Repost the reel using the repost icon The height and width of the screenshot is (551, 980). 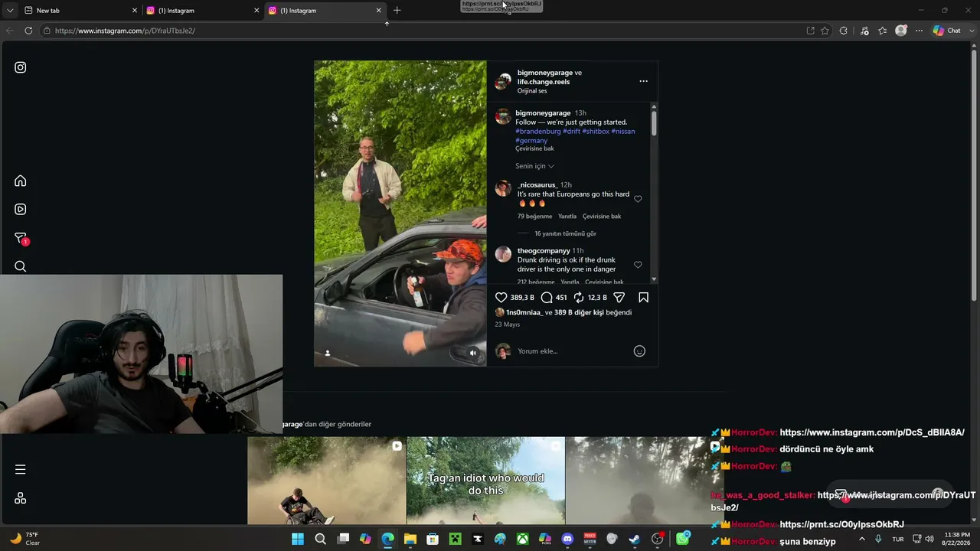[x=579, y=298]
